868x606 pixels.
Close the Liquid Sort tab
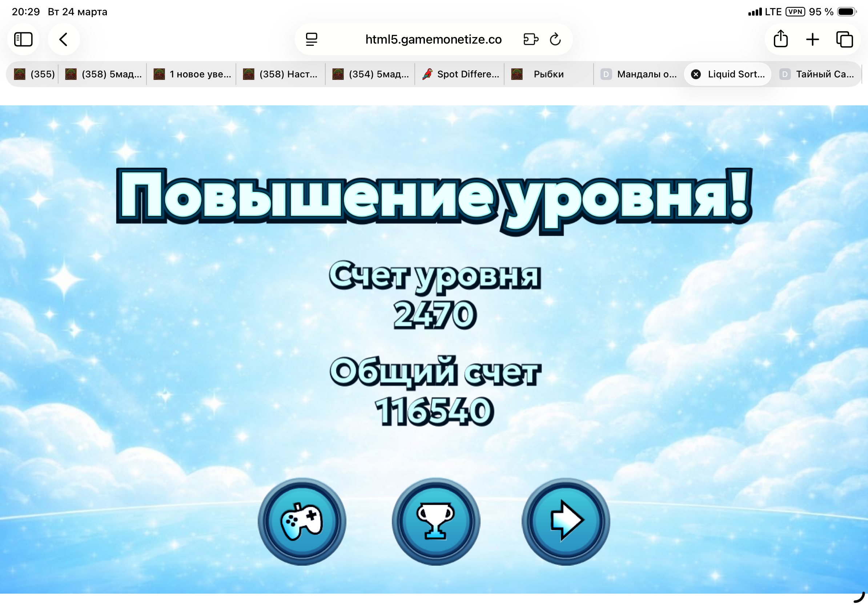[x=696, y=74]
